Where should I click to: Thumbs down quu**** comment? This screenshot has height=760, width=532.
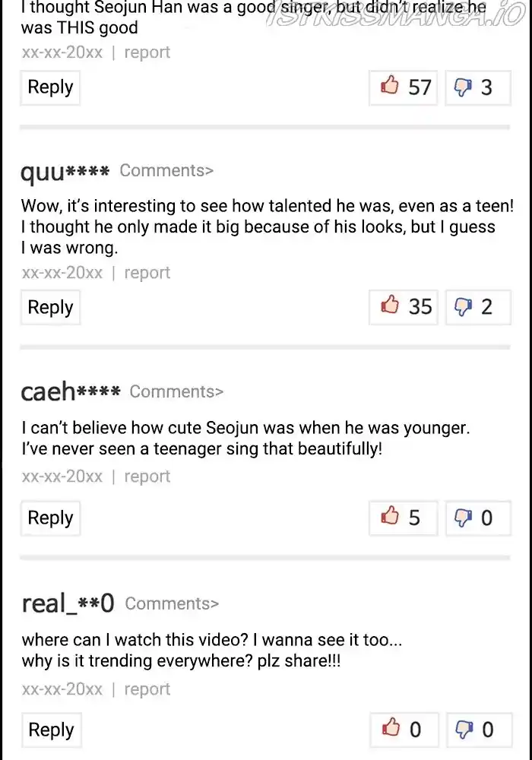(x=477, y=307)
